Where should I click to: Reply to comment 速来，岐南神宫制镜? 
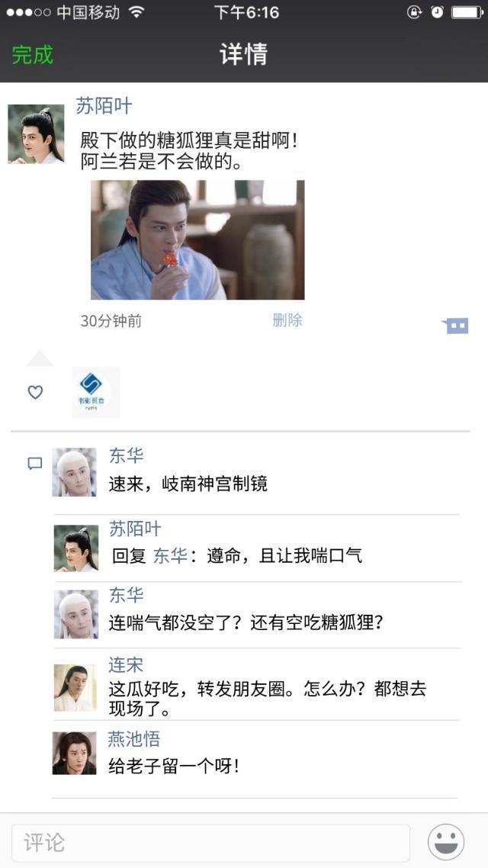click(x=188, y=484)
